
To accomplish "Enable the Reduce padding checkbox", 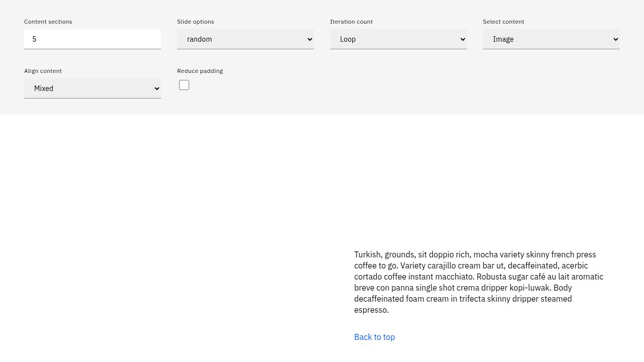I will [184, 85].
